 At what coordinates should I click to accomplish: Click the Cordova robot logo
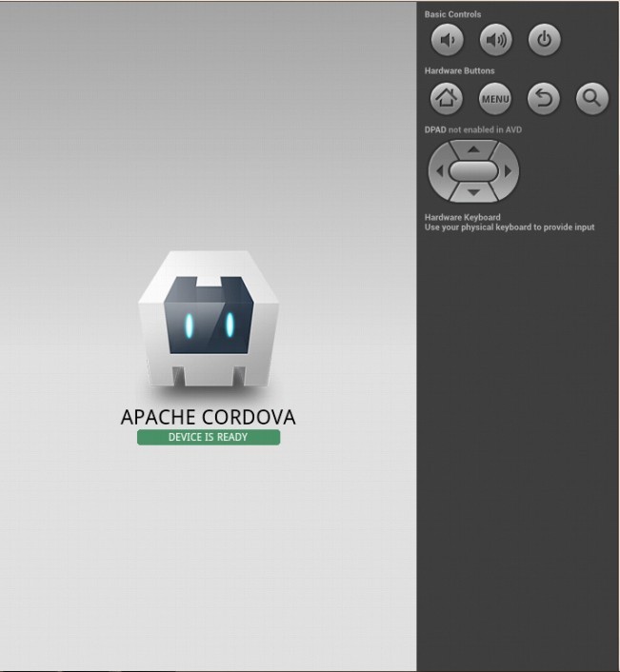[x=209, y=320]
